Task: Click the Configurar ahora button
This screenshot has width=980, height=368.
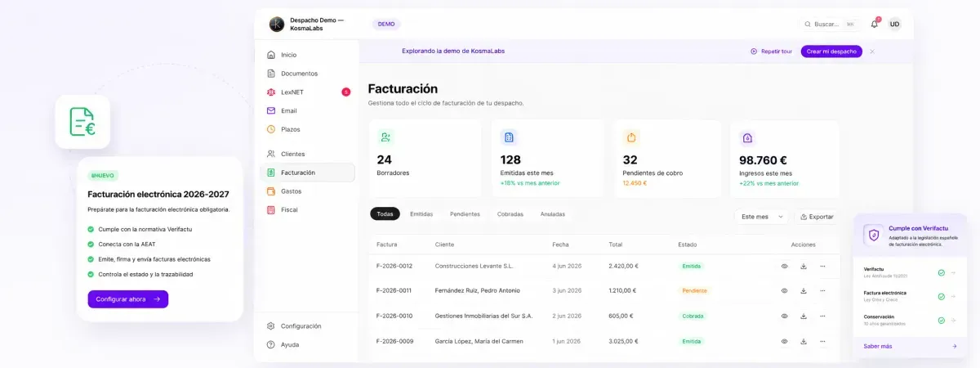Action: (128, 299)
